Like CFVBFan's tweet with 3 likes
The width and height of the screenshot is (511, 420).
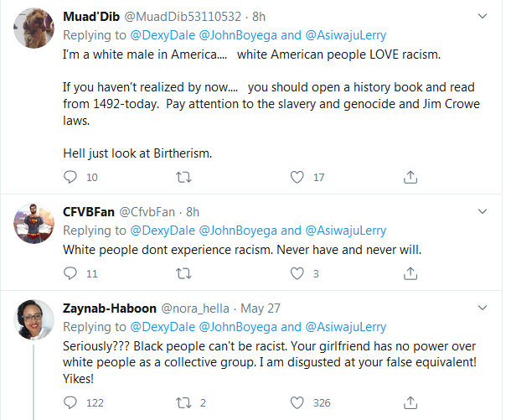coord(297,273)
